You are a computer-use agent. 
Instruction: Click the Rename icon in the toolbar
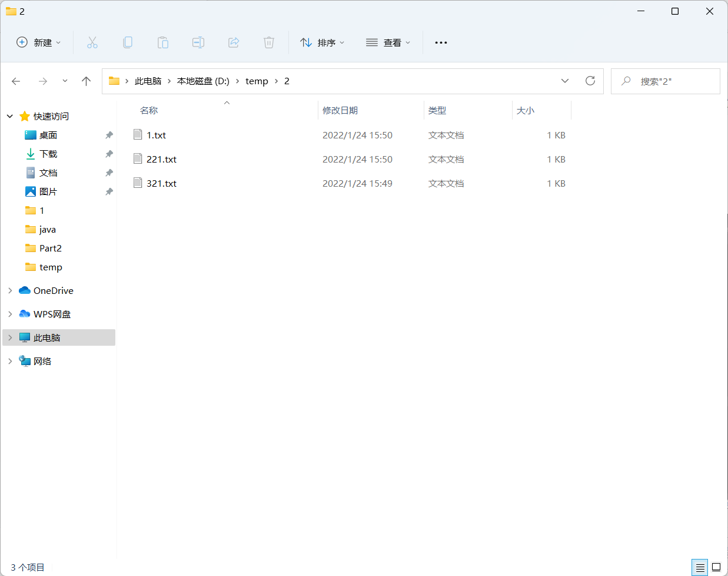click(198, 42)
